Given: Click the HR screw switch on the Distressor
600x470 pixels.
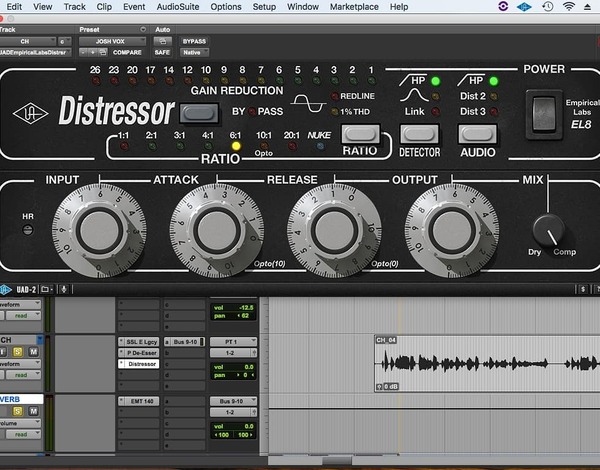Looking at the screenshot, I should pos(28,230).
